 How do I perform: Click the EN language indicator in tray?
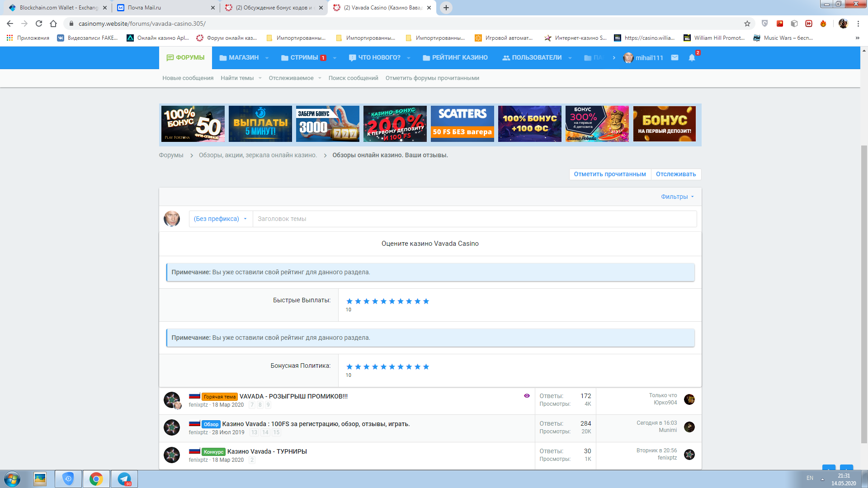(810, 478)
